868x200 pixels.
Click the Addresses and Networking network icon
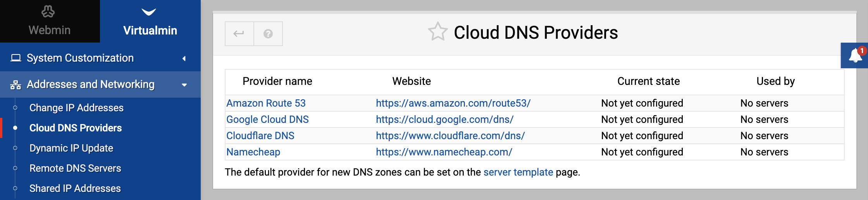[x=16, y=84]
